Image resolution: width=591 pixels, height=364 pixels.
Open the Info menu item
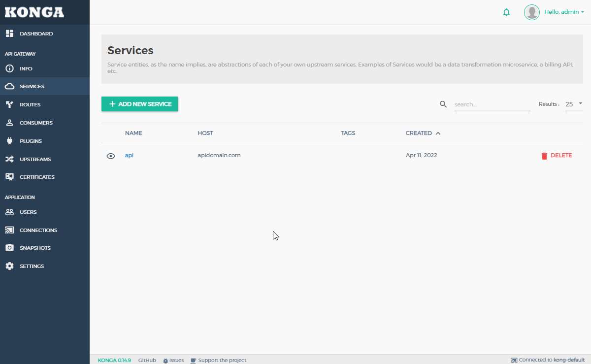pos(26,68)
